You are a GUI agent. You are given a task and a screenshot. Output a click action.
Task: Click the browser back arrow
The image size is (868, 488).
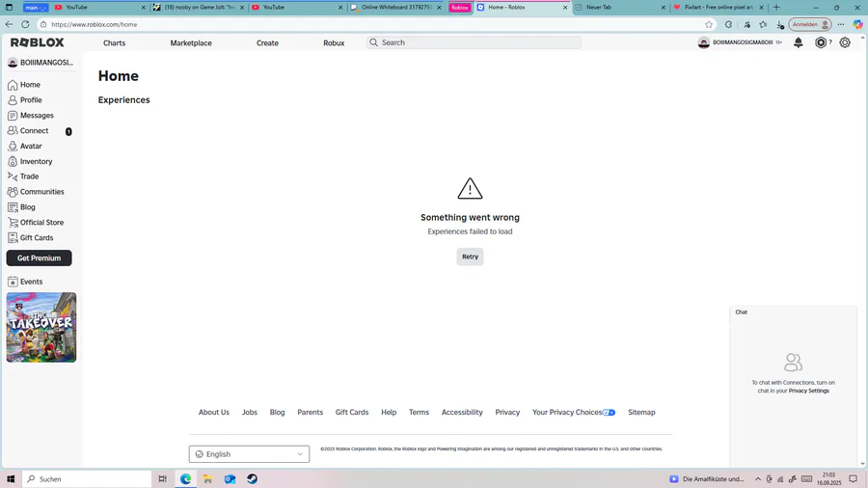click(x=9, y=24)
